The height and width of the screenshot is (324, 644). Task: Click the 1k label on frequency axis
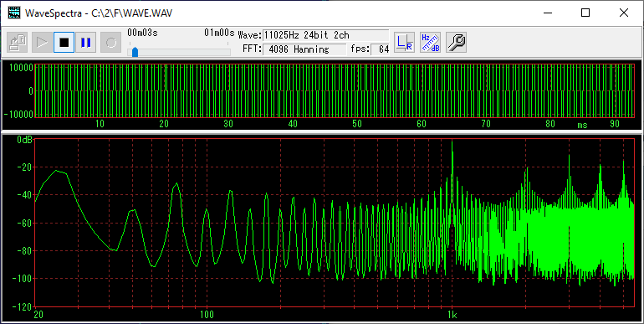(452, 316)
